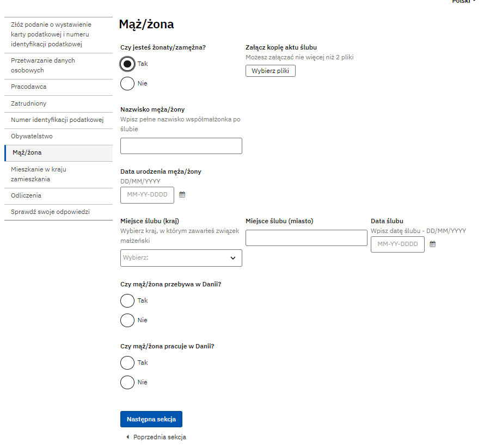Select Tak for spouse working in Denmark

[x=127, y=363]
